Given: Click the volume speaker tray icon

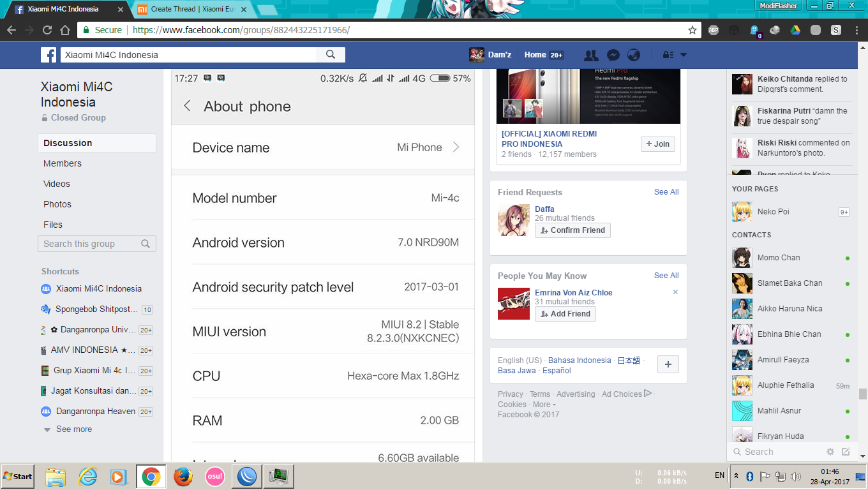Looking at the screenshot, I should pyautogui.click(x=795, y=477).
